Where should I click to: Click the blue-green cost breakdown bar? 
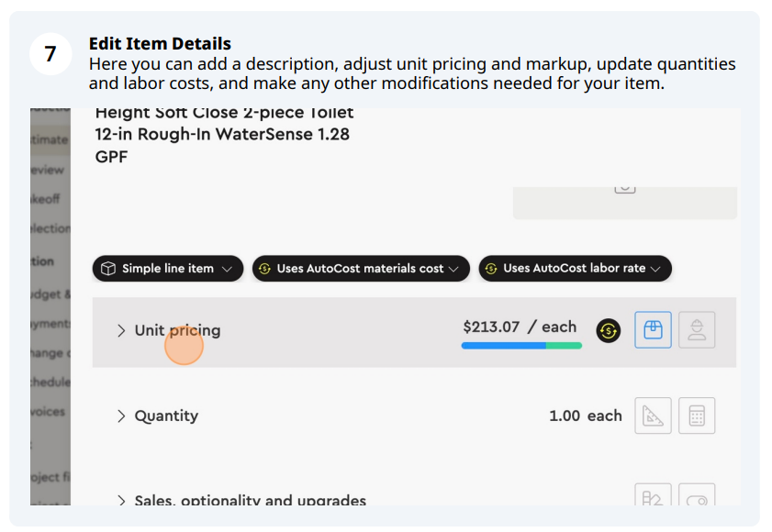(521, 346)
